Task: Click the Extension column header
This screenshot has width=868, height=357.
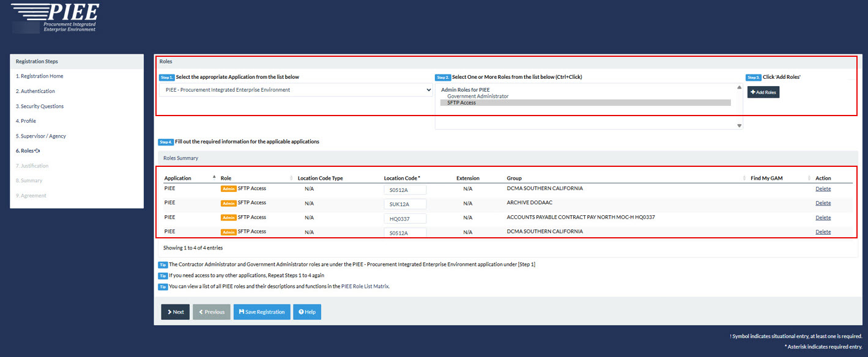Action: [468, 178]
